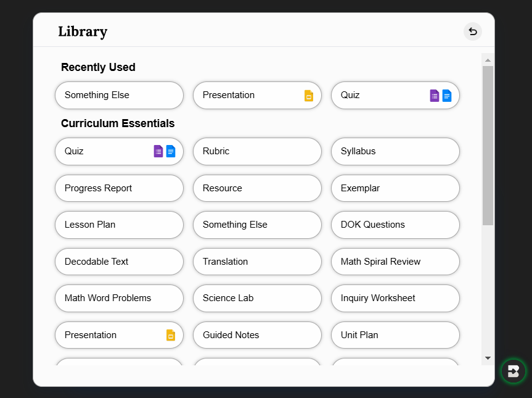Select the Rubric option
The width and height of the screenshot is (532, 398).
click(x=257, y=151)
